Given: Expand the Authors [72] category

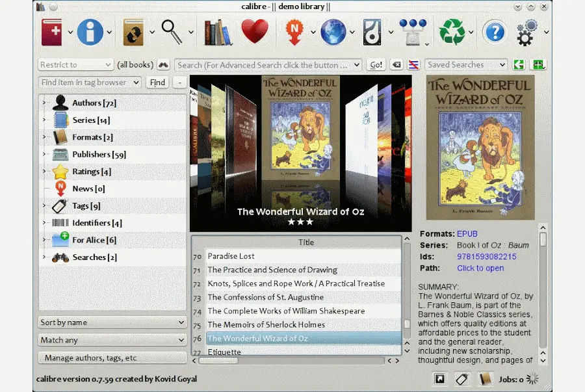Looking at the screenshot, I should click(x=44, y=103).
